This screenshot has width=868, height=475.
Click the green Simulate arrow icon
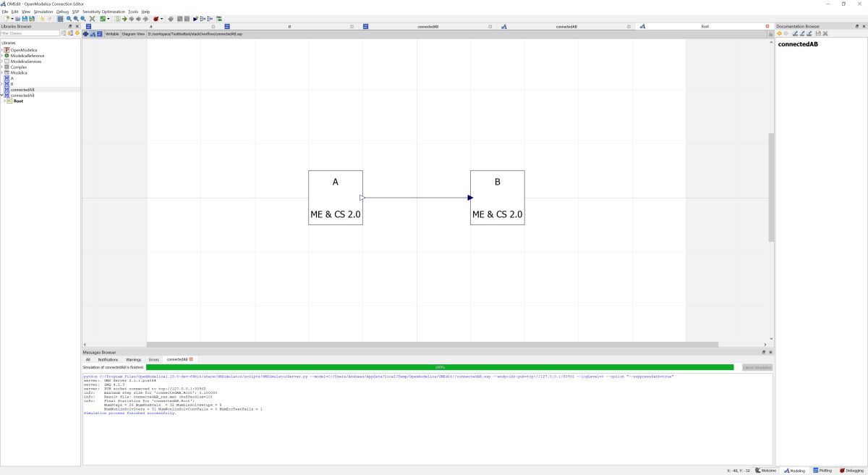[124, 19]
